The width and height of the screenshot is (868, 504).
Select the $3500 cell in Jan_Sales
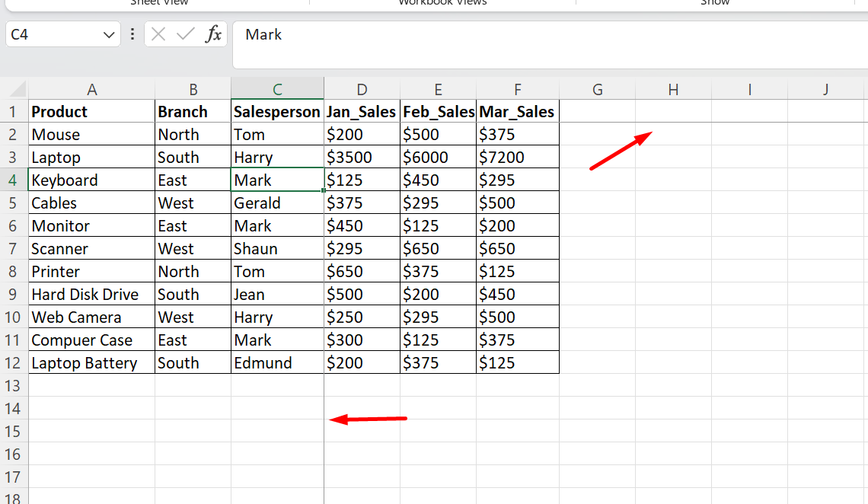[x=362, y=157]
